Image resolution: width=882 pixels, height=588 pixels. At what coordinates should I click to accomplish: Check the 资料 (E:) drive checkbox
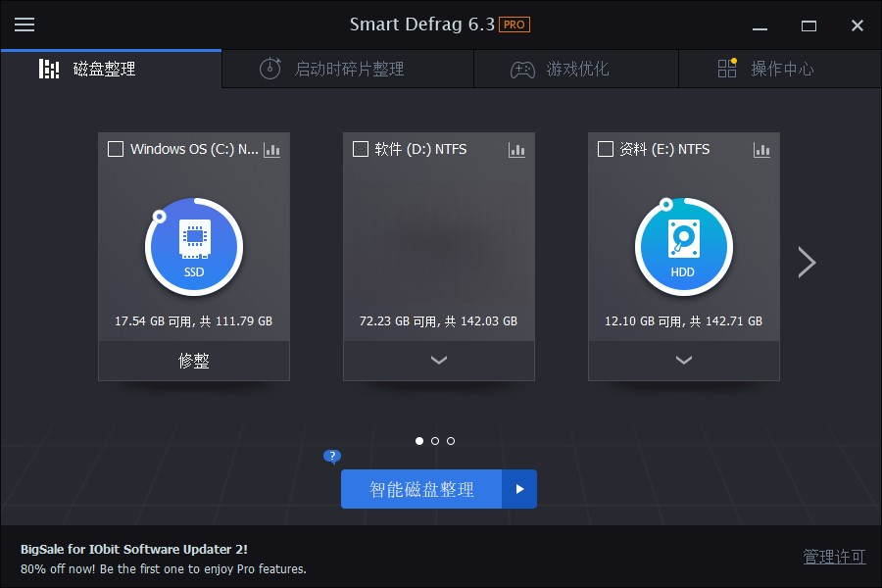point(606,149)
